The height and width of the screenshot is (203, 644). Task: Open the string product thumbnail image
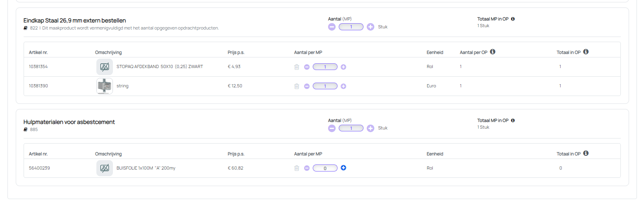pyautogui.click(x=105, y=86)
